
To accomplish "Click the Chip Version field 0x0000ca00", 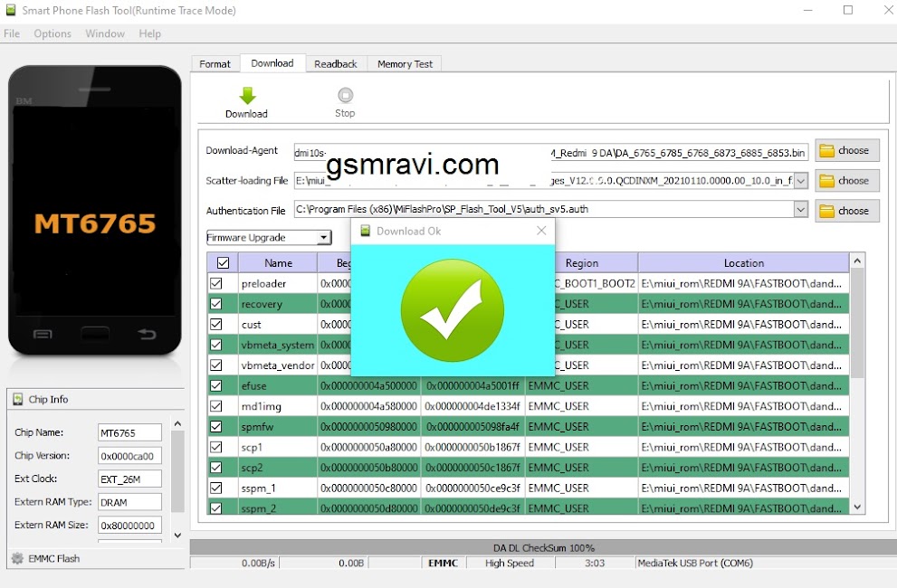I will point(129,456).
